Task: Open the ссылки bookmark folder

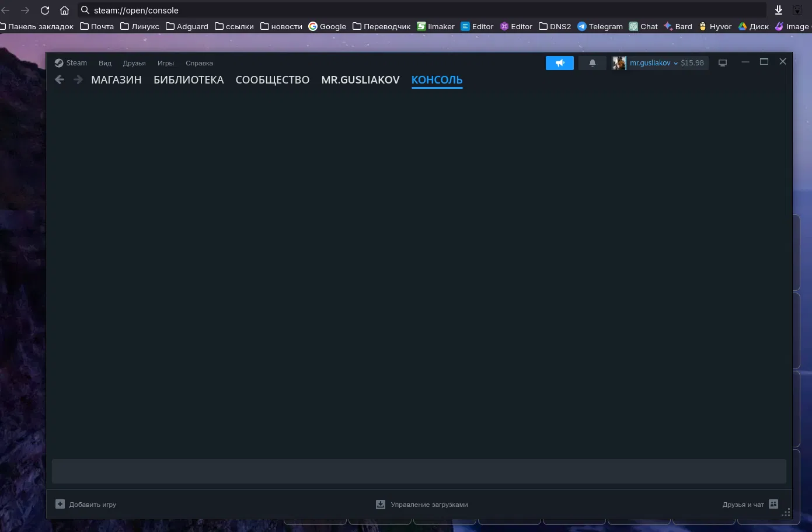Action: click(x=234, y=26)
